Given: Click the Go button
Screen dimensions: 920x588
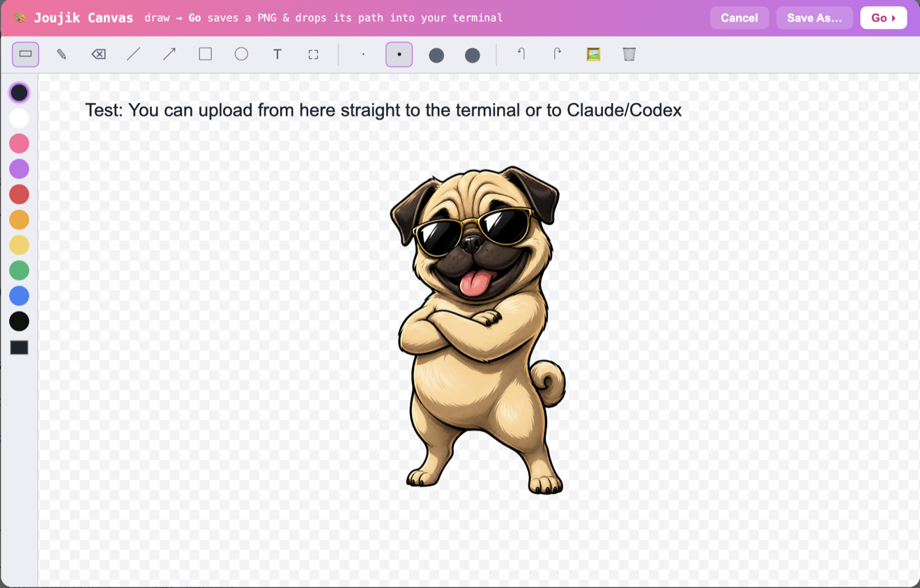Looking at the screenshot, I should pos(884,18).
